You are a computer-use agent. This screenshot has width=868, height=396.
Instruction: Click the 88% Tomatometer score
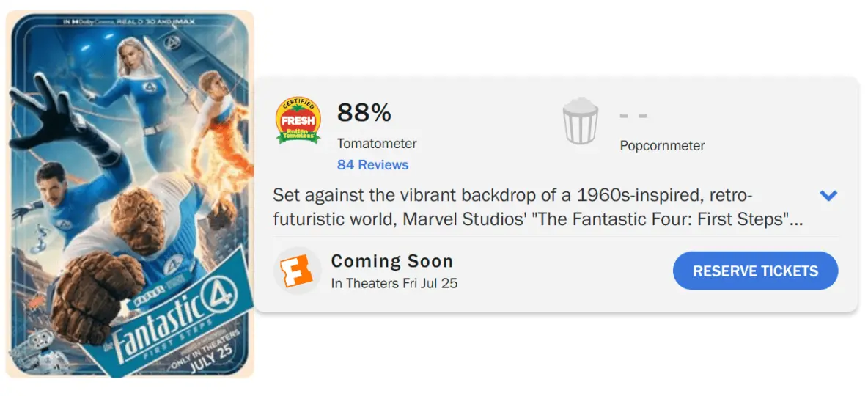[x=364, y=113]
